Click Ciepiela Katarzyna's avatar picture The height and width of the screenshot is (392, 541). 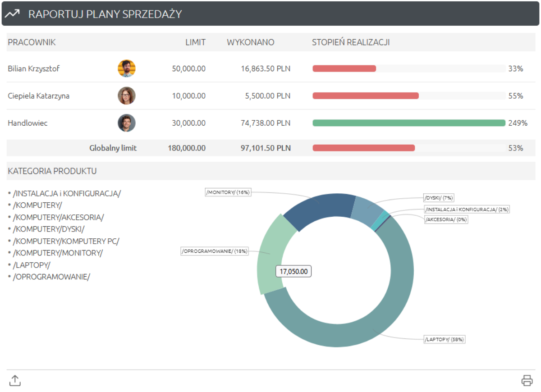click(x=127, y=96)
